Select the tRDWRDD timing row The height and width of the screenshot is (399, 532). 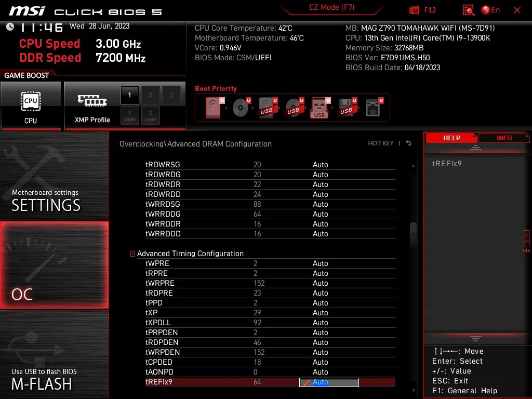tap(270, 194)
